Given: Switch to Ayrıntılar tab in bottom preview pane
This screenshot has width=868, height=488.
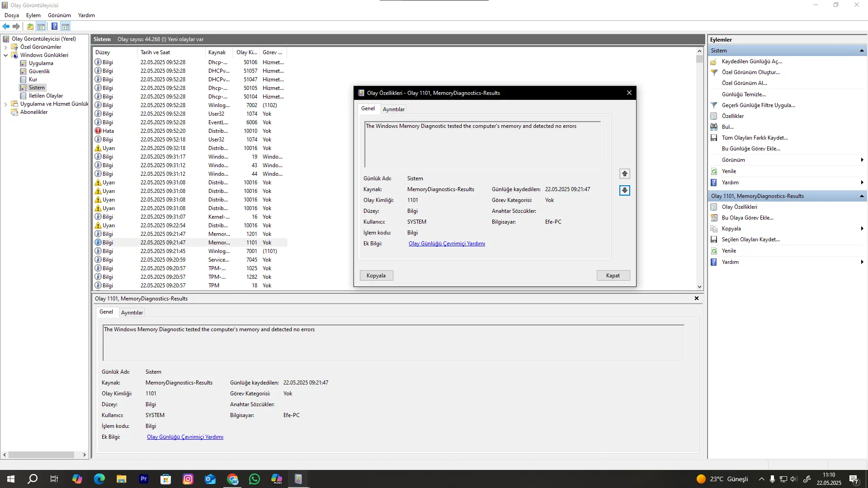Looking at the screenshot, I should pos(132,313).
